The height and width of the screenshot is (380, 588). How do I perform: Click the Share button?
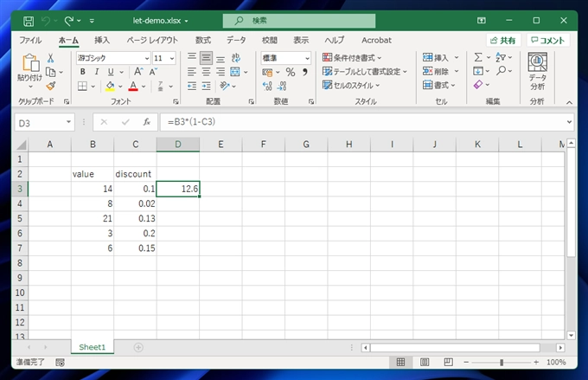pyautogui.click(x=503, y=40)
